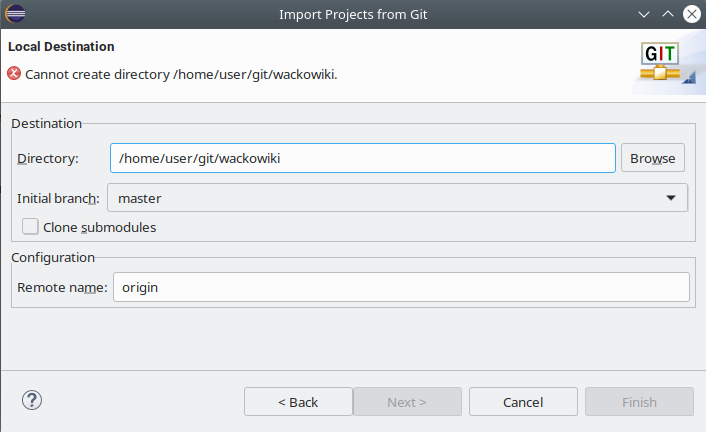Viewport: 706px width, 432px height.
Task: Click the "Initial branch:" label
Action: [59, 198]
